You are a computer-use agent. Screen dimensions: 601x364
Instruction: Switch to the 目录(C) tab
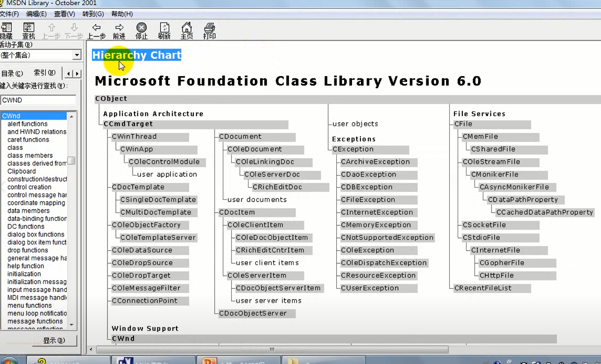13,73
